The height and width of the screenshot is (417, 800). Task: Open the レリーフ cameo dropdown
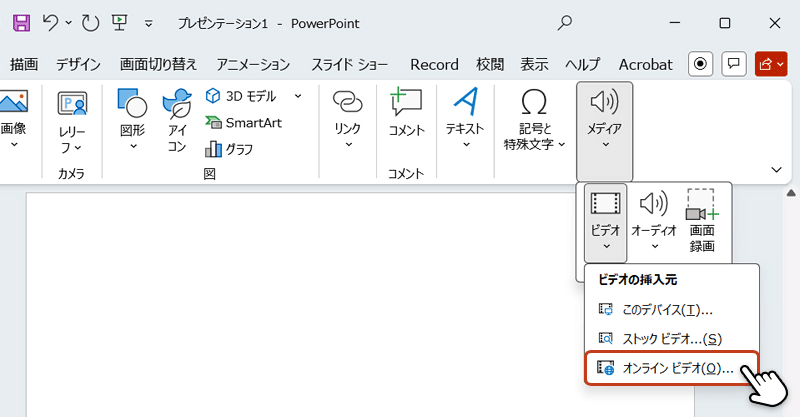coord(71,122)
